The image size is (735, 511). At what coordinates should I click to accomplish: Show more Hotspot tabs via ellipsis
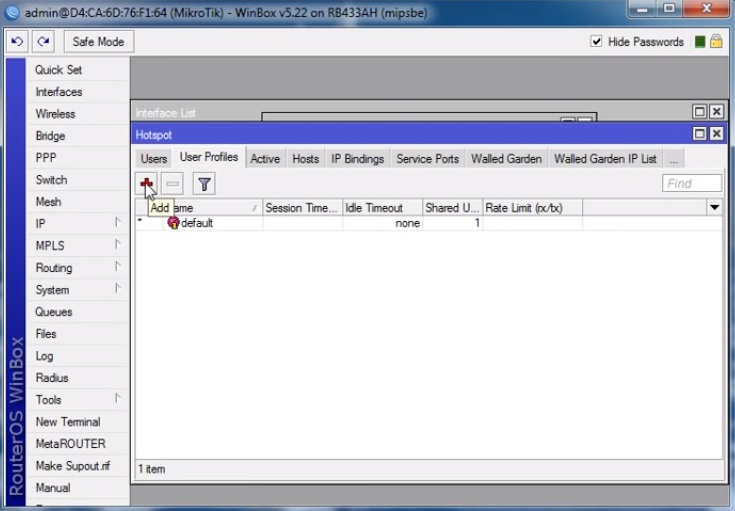tap(674, 159)
